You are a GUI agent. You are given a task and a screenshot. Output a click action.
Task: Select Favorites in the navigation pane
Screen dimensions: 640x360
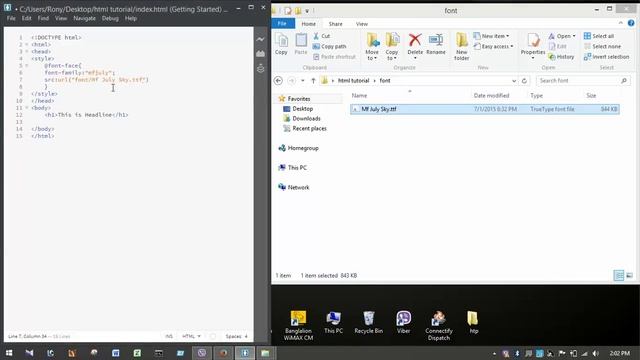point(299,99)
